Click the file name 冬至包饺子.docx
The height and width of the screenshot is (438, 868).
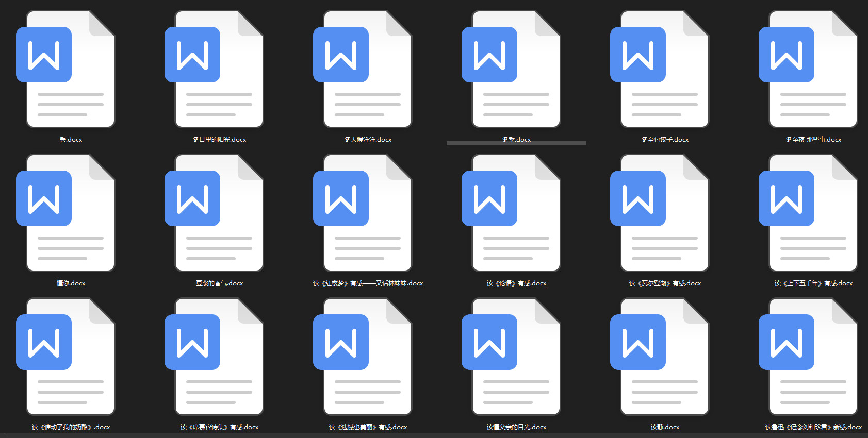pos(665,139)
